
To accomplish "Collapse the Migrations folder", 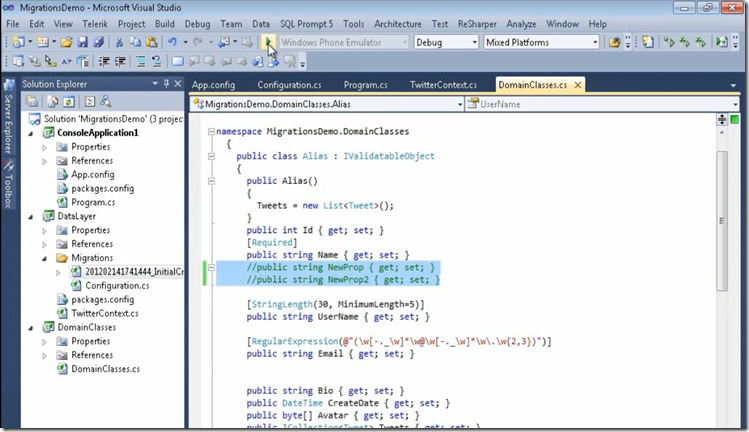I will coord(45,259).
